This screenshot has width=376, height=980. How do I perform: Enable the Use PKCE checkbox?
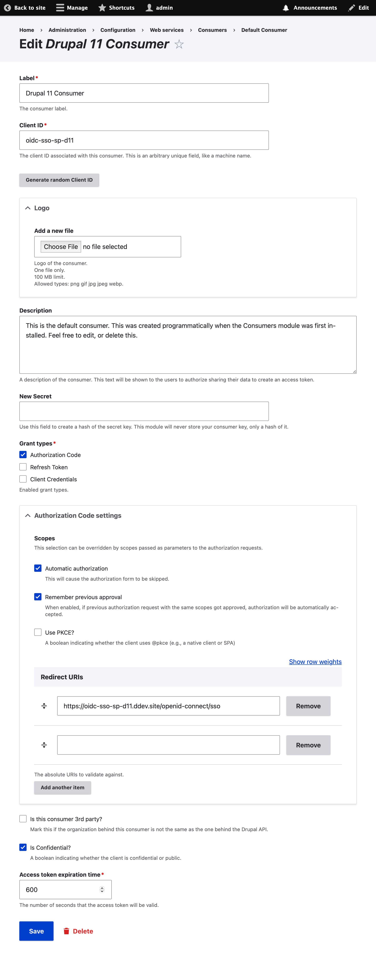point(38,632)
